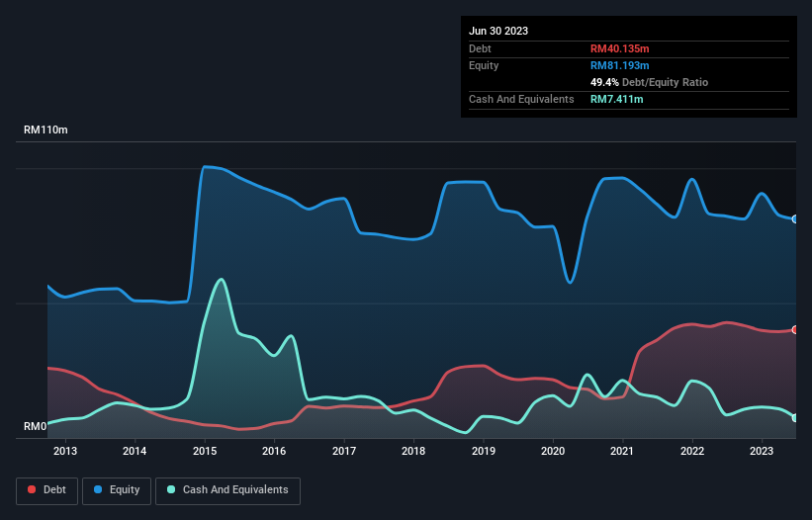Click the 2021 x-axis label
Image resolution: width=812 pixels, height=520 pixels.
[x=622, y=451]
